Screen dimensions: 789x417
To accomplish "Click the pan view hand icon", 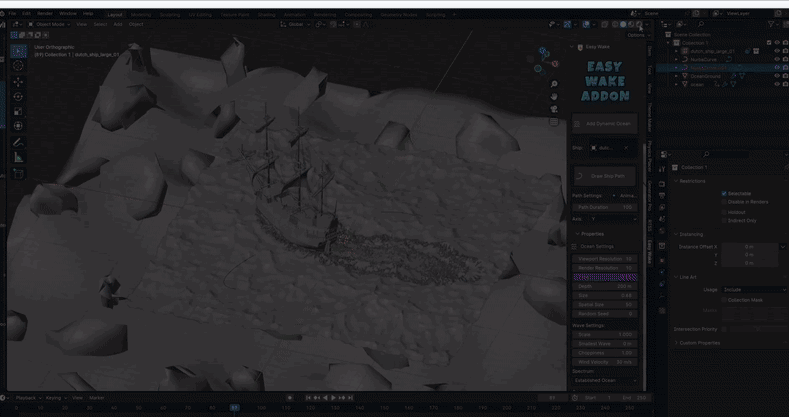I will click(x=554, y=97).
